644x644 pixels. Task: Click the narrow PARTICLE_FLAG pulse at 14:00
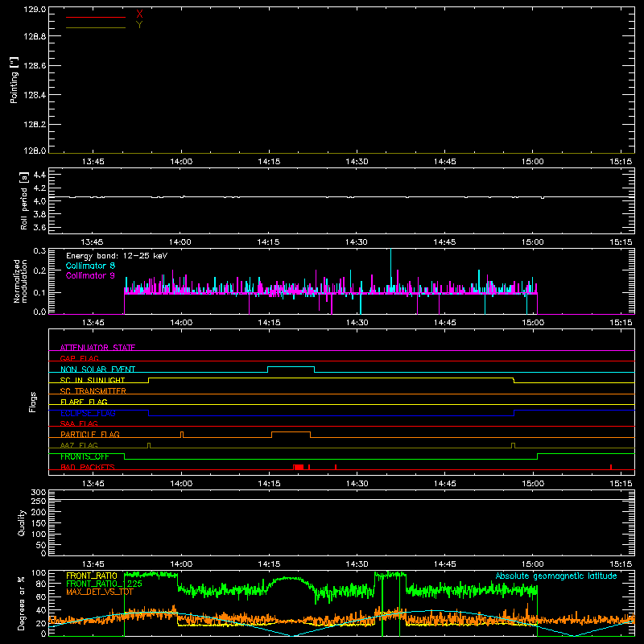tap(182, 435)
